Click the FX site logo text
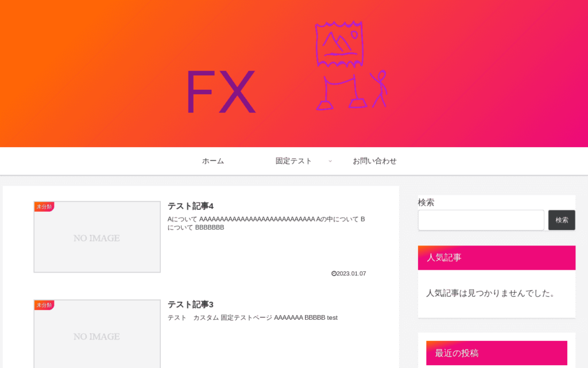 click(x=222, y=91)
